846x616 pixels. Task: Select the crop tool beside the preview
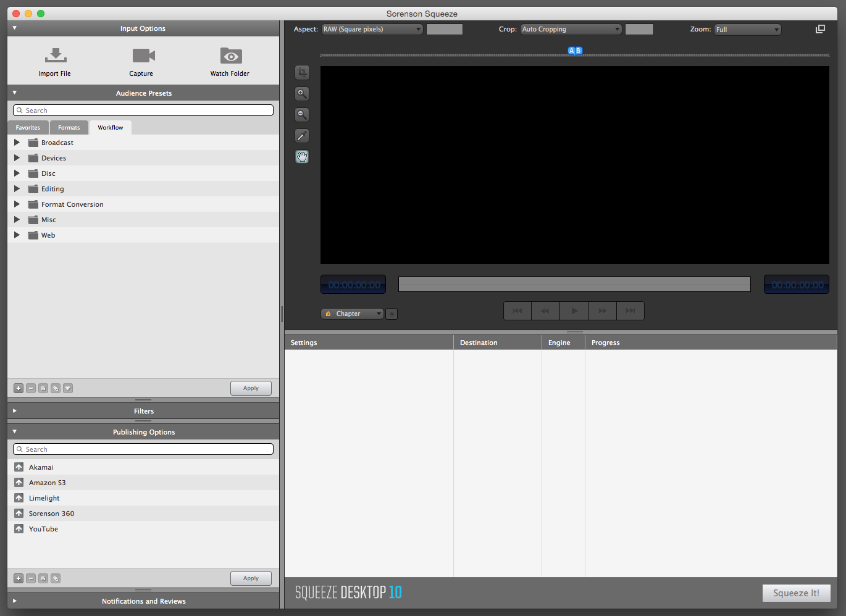click(302, 73)
